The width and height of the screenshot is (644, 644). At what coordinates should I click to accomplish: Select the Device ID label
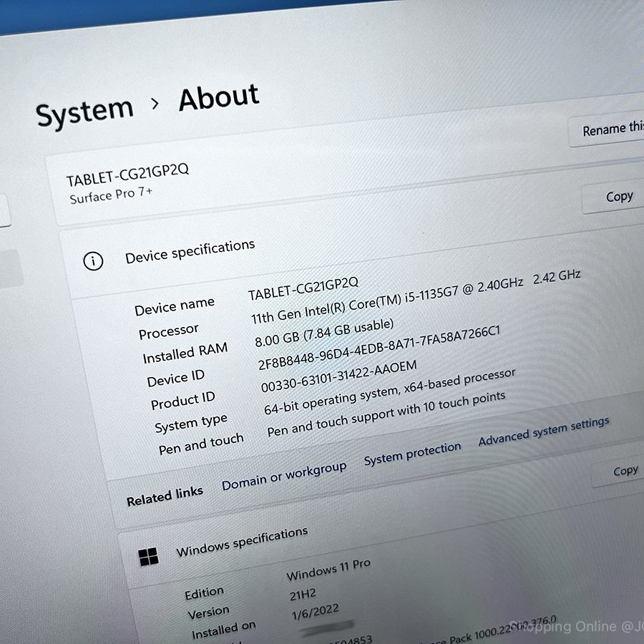tap(176, 379)
